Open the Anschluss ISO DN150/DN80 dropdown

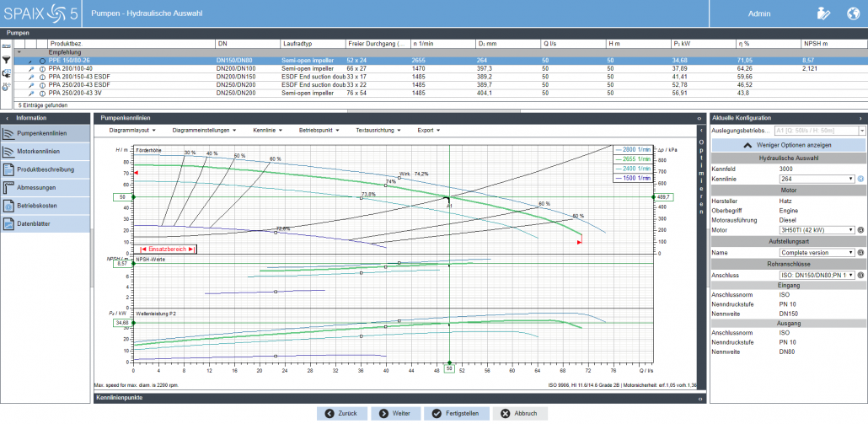pos(817,275)
